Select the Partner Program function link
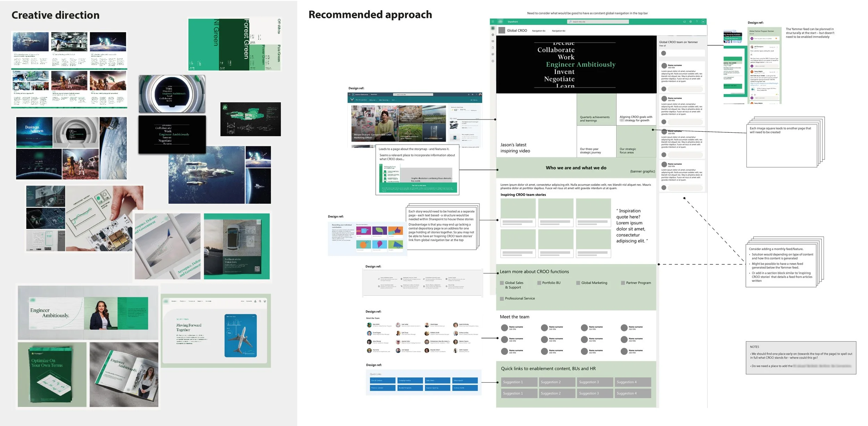 point(638,283)
